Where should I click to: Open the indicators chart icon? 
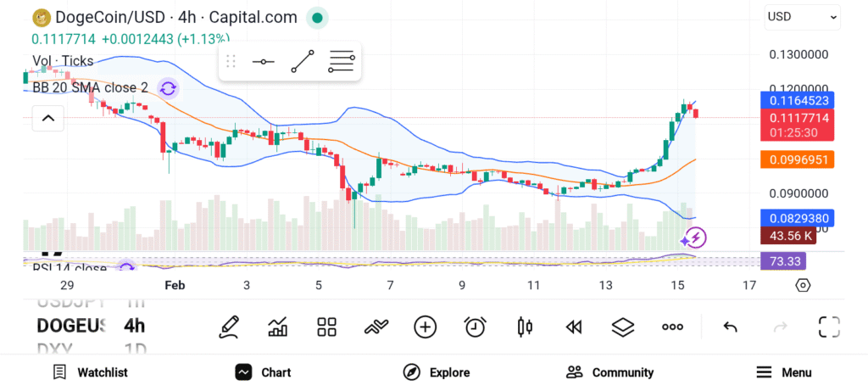(277, 327)
